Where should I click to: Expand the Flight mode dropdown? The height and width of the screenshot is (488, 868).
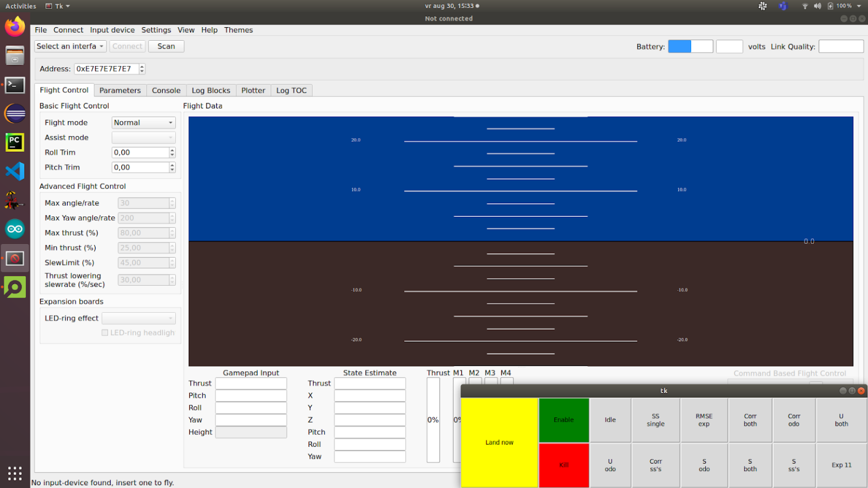[144, 123]
